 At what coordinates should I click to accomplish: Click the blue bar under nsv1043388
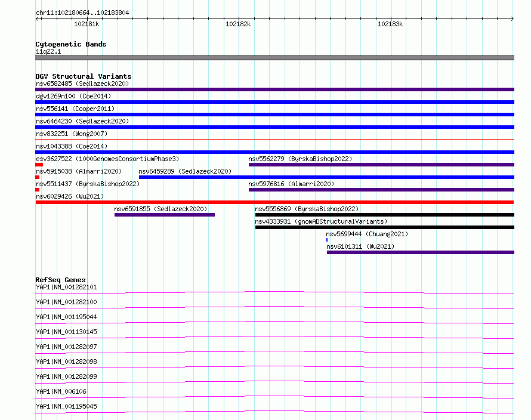(274, 152)
